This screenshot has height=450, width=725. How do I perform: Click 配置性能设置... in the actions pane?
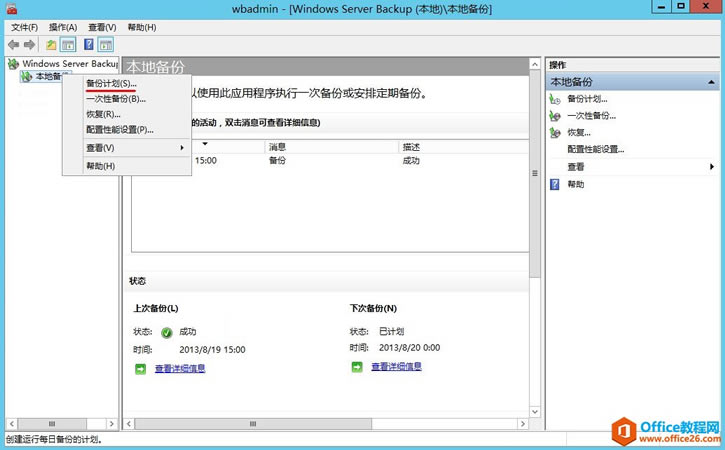point(596,149)
